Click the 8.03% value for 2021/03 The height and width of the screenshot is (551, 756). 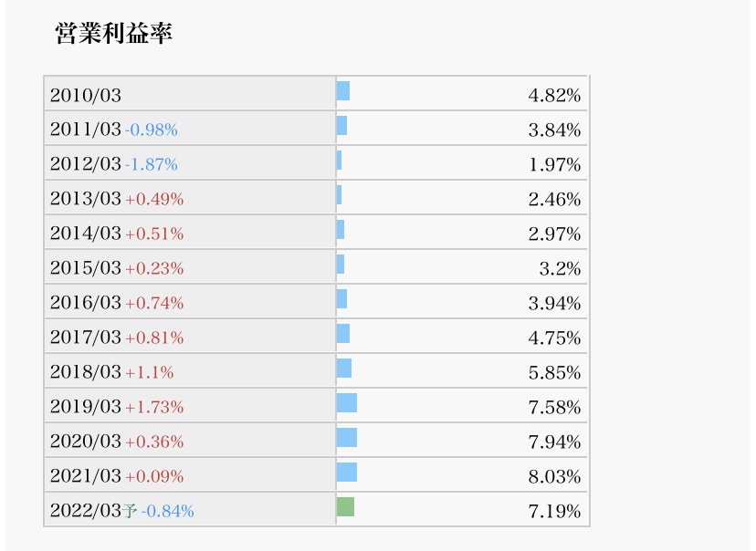[x=554, y=476]
